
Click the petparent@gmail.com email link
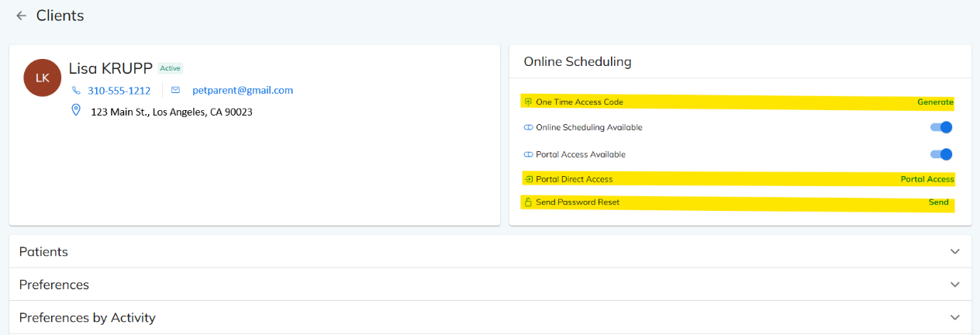(x=243, y=90)
